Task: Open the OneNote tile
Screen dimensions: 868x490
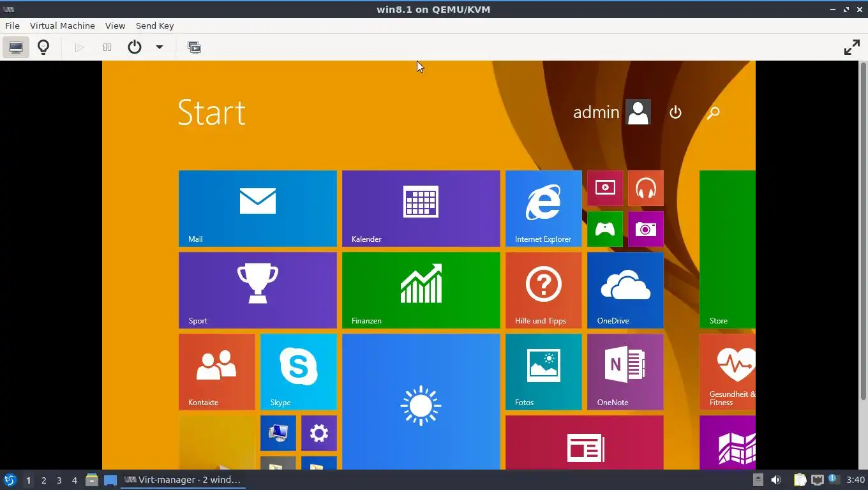Action: point(625,372)
